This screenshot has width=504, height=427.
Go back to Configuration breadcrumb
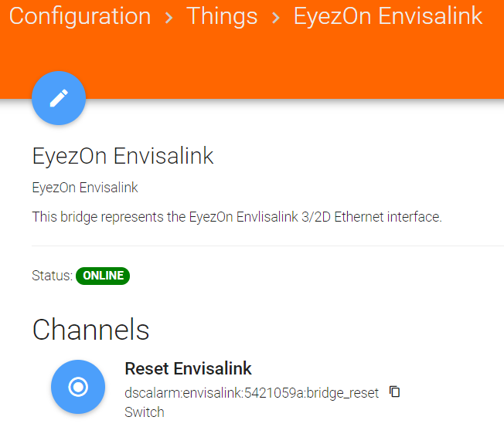[80, 16]
